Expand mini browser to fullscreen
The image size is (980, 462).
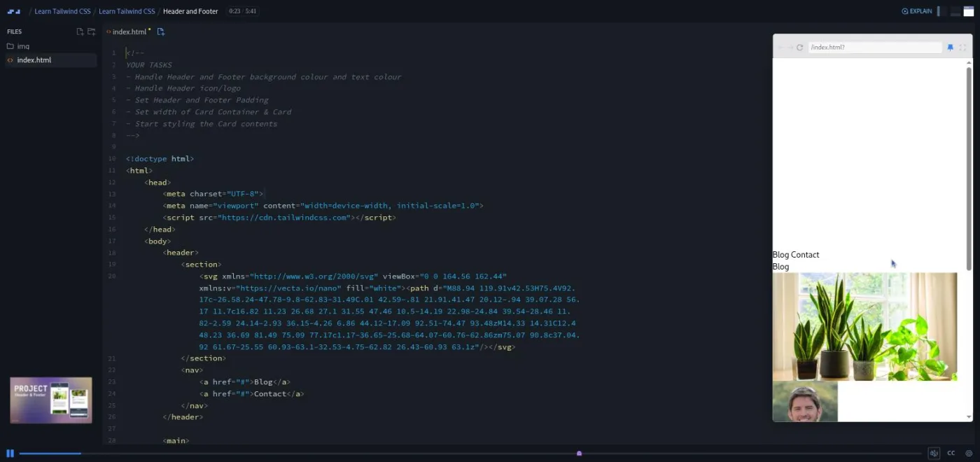tap(962, 48)
